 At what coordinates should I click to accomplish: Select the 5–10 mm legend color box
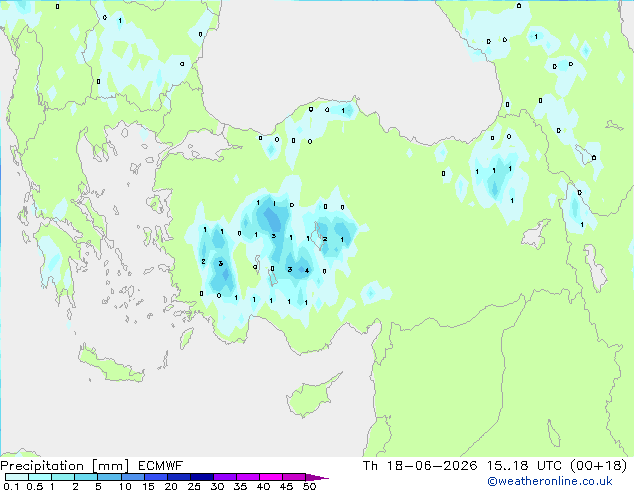pyautogui.click(x=110, y=477)
